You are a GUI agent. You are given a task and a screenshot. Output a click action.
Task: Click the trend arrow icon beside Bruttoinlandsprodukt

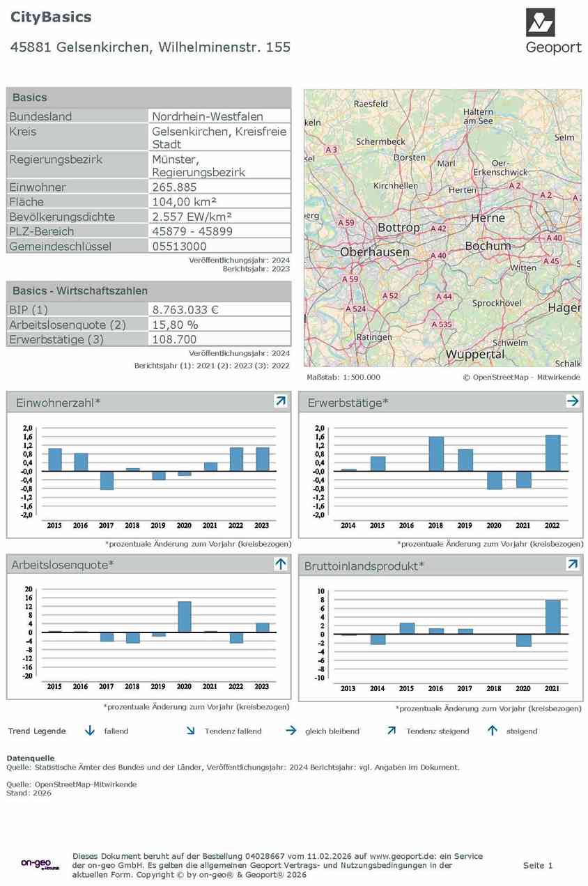(x=572, y=564)
